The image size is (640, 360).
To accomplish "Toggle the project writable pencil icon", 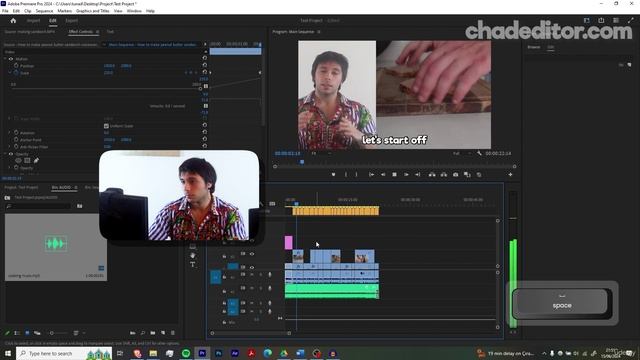I will 7,333.
